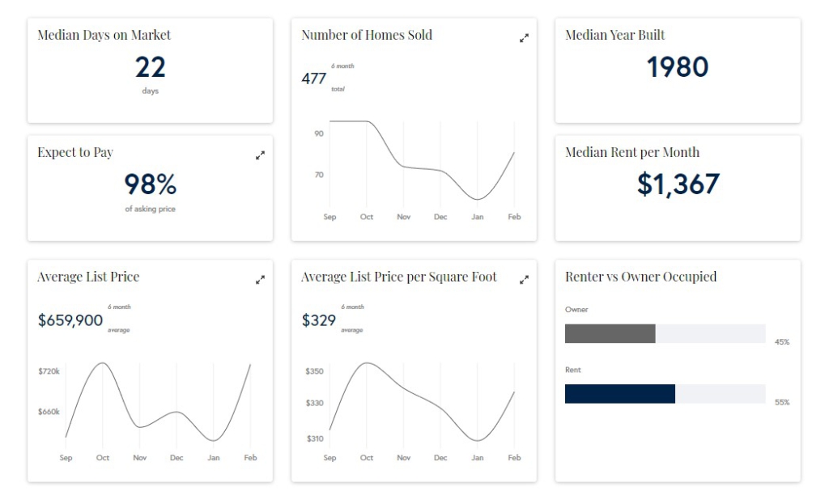Click the Median Year Built title

614,35
